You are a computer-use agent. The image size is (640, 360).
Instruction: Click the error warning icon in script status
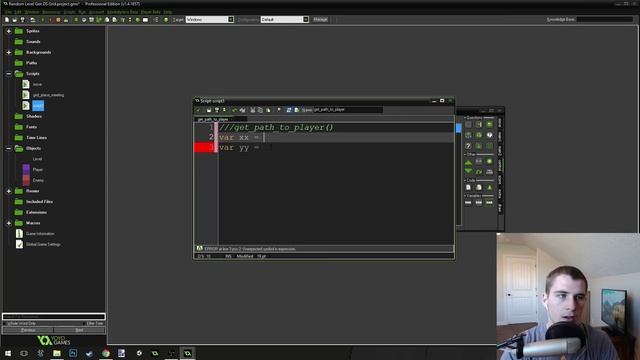tap(199, 248)
